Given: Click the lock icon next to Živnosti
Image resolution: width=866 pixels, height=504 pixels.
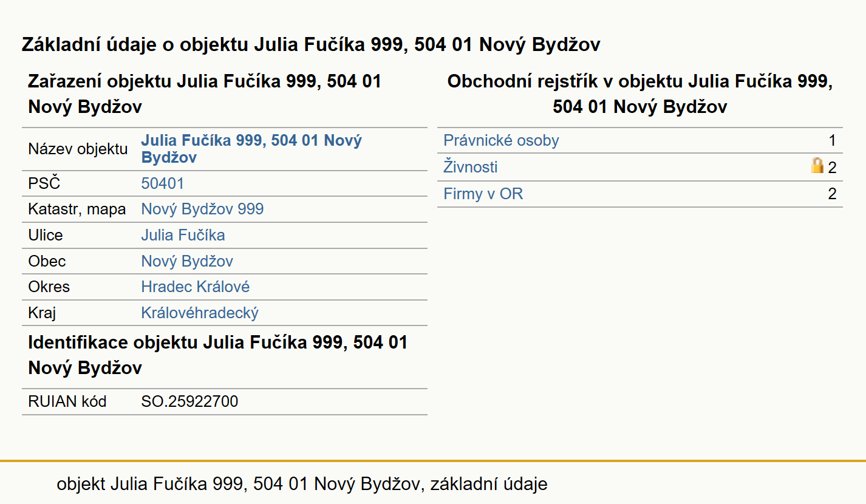Looking at the screenshot, I should click(817, 166).
